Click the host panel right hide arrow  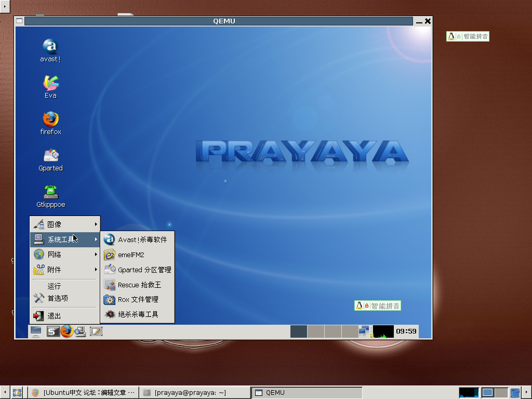click(x=527, y=393)
